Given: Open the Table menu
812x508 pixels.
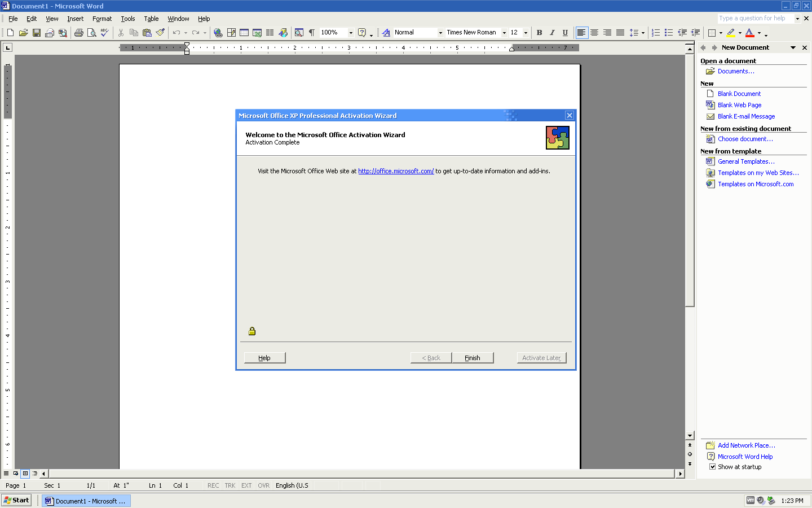Looking at the screenshot, I should coord(151,19).
